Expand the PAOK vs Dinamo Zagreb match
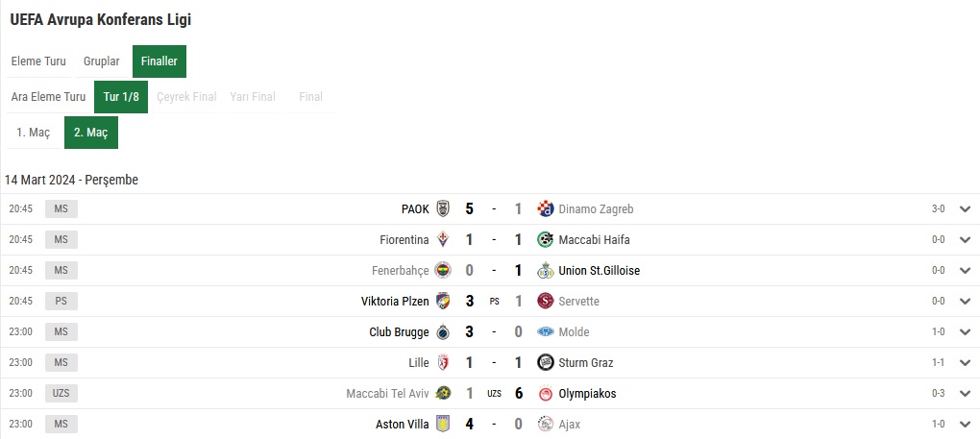The height and width of the screenshot is (439, 980). (965, 209)
